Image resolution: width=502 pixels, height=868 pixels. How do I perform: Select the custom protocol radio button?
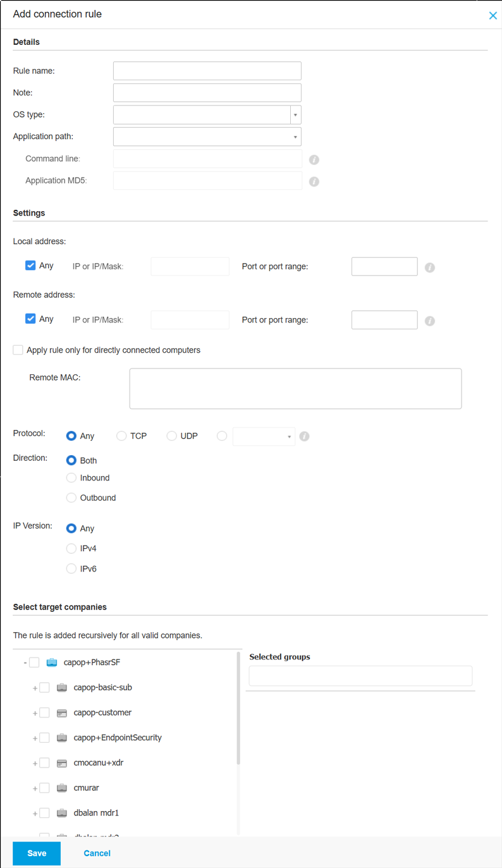222,436
